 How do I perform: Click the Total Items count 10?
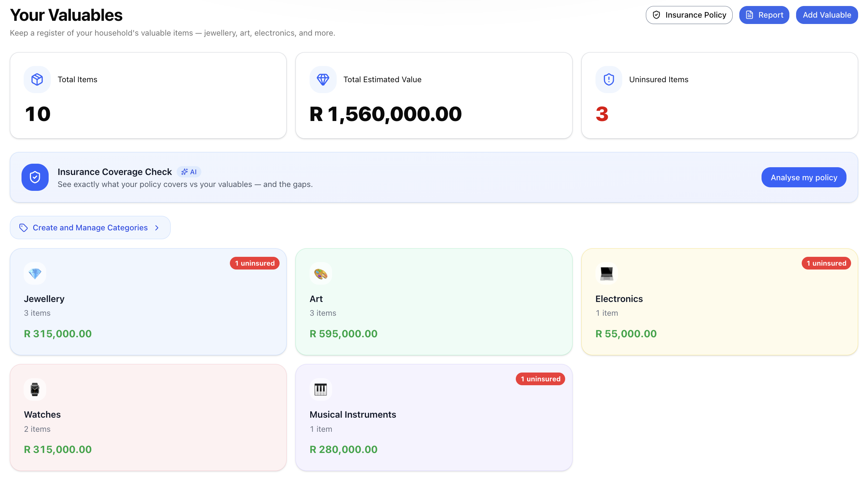tap(38, 114)
